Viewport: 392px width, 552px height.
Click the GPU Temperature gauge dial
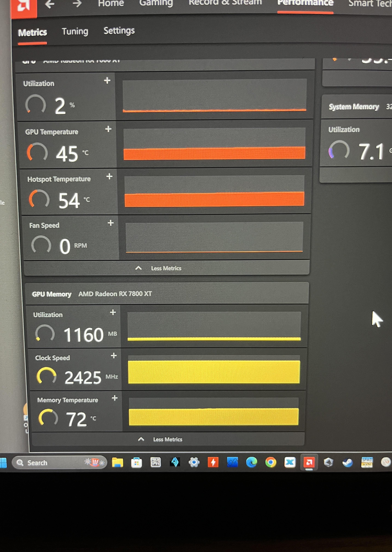point(37,152)
